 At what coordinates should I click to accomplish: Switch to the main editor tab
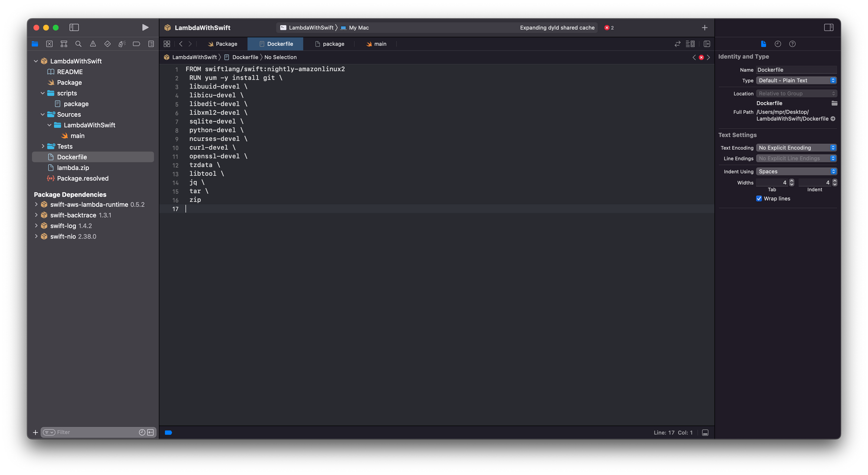point(376,44)
